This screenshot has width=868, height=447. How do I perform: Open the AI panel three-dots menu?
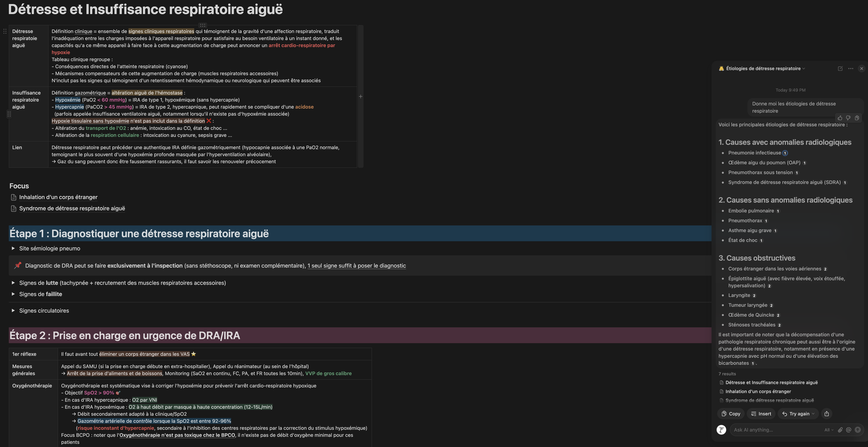(x=850, y=68)
